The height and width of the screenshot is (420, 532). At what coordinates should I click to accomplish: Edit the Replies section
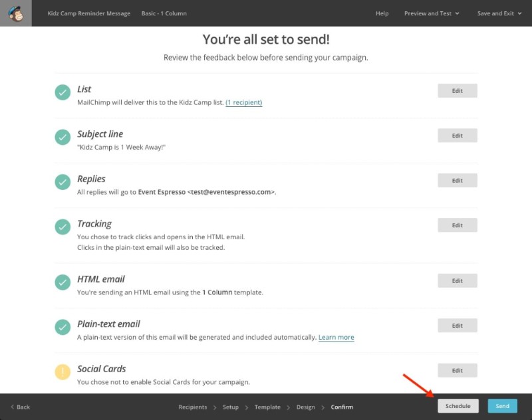[458, 180]
